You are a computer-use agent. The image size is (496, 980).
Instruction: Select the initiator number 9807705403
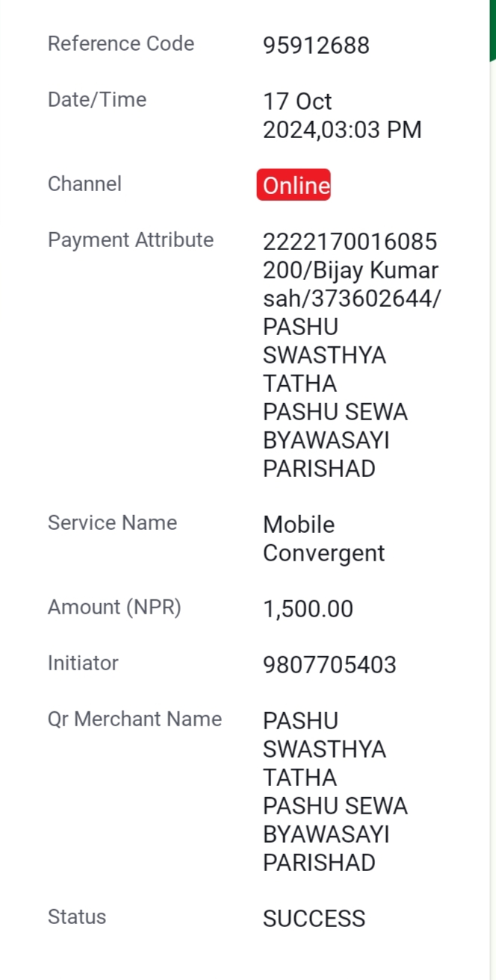coord(329,665)
